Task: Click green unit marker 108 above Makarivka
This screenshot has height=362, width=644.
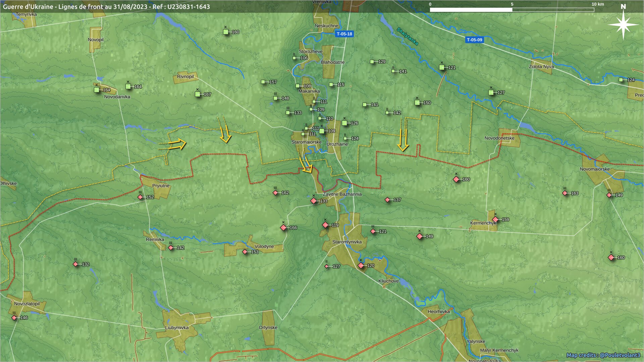Action: click(x=298, y=86)
